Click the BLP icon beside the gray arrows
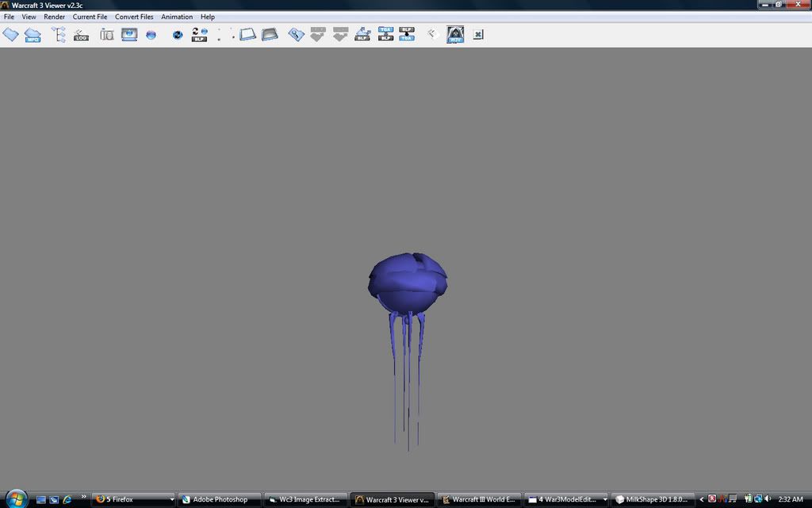The width and height of the screenshot is (812, 508). tap(362, 35)
